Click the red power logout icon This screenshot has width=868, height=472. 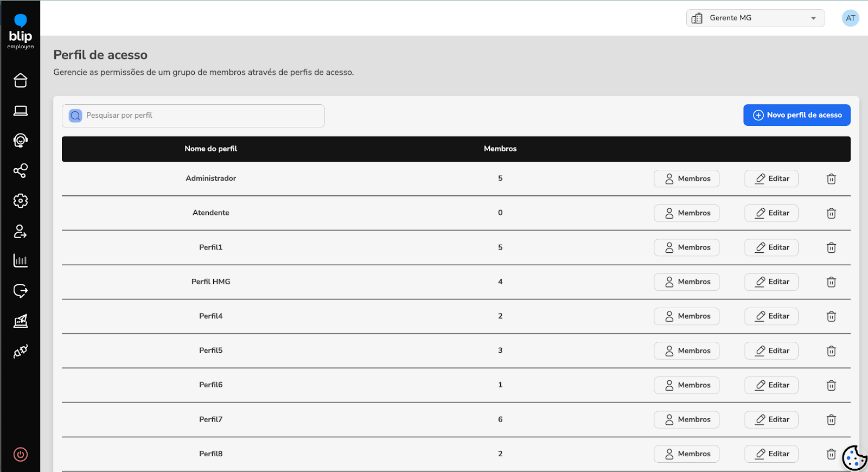20,455
